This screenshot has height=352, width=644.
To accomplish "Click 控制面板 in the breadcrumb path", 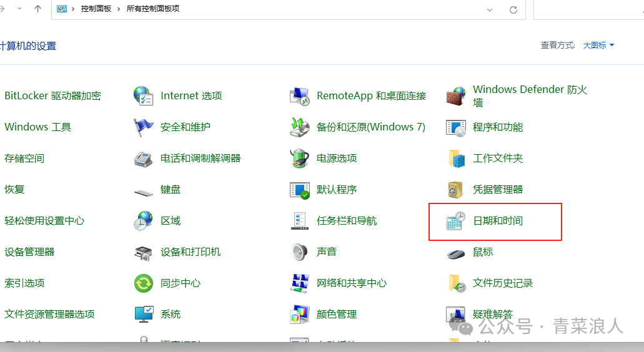I will pos(96,9).
